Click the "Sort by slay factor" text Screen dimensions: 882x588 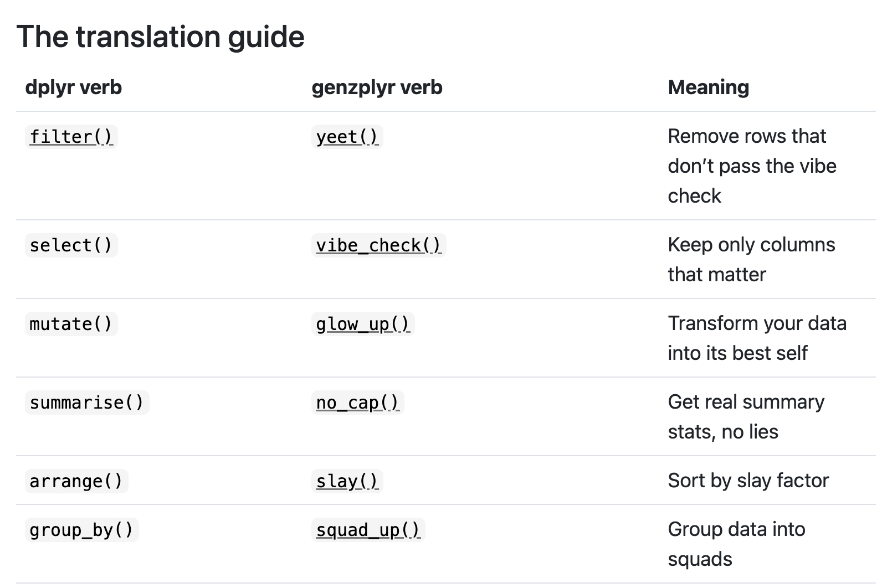pyautogui.click(x=748, y=481)
